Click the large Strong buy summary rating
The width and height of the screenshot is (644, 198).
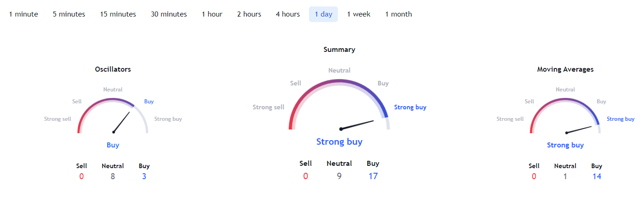(339, 141)
